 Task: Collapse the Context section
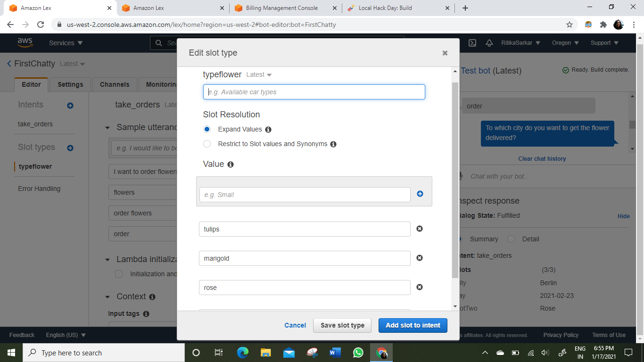[107, 297]
